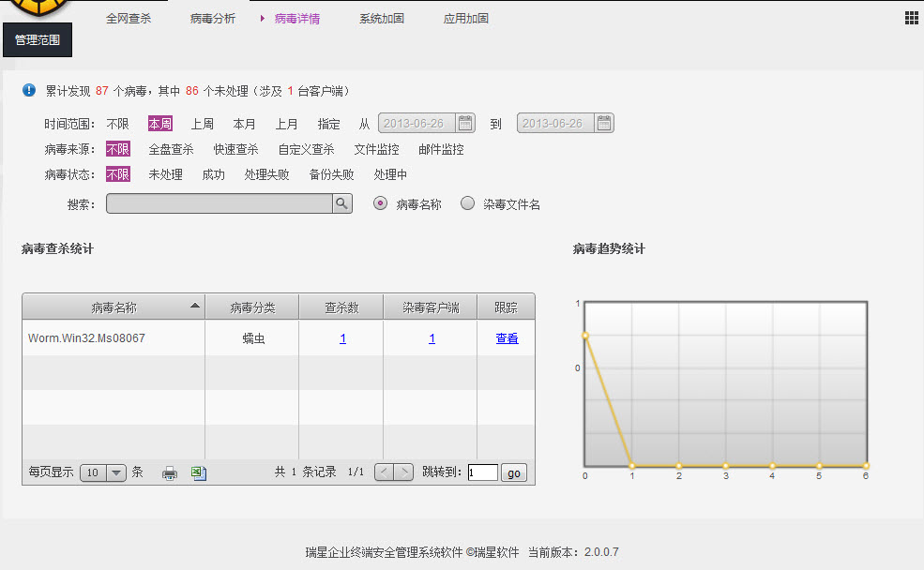Go to the previous page arrow

384,472
